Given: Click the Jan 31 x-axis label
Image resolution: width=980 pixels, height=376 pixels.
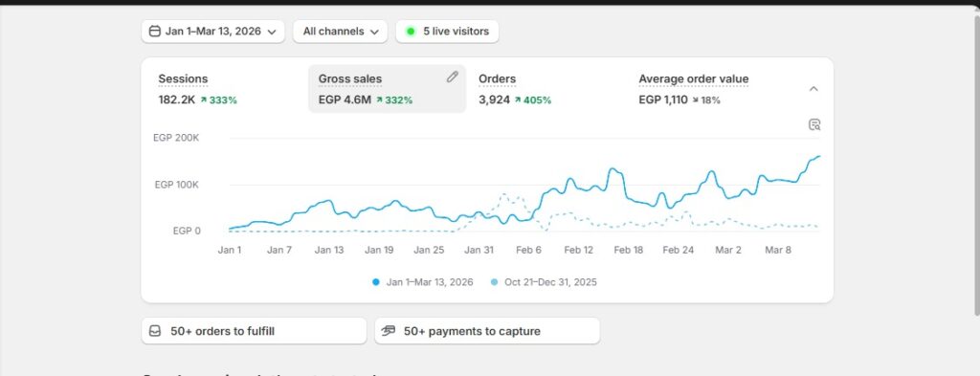Looking at the screenshot, I should point(479,251).
